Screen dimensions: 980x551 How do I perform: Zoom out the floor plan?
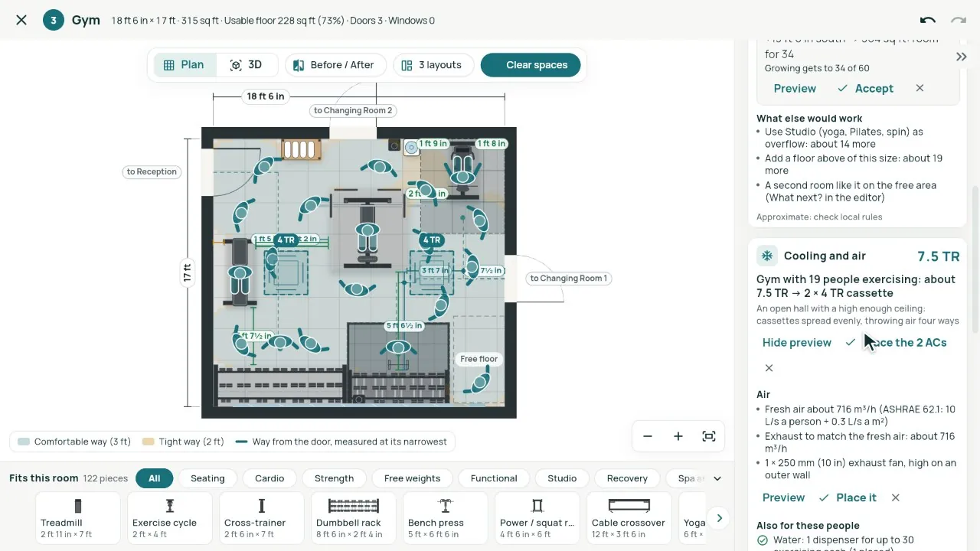[648, 436]
